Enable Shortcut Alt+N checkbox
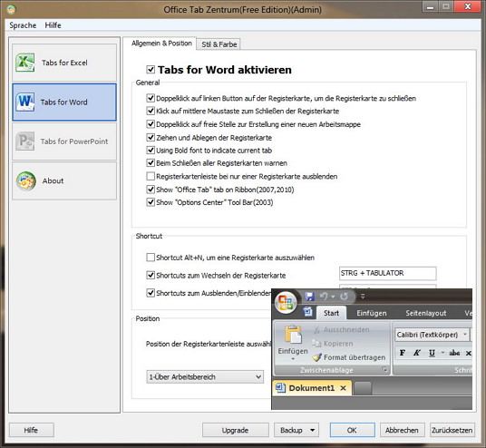486x448 pixels. pos(151,258)
